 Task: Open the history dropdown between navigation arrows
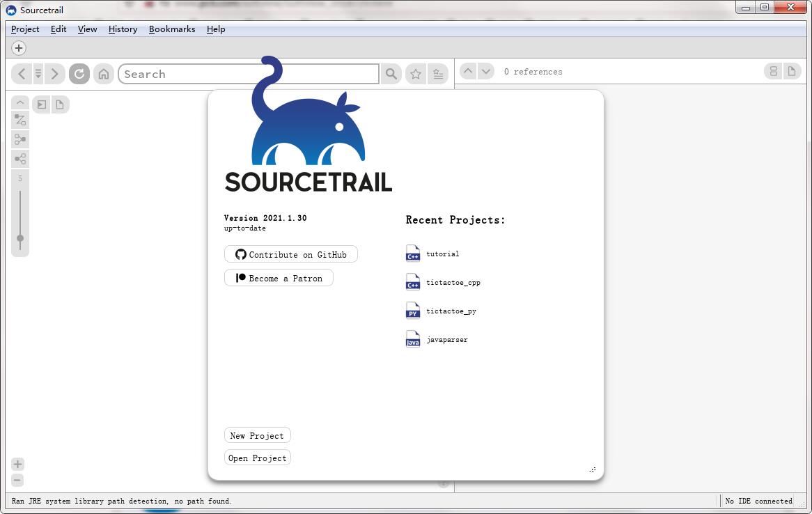coord(38,73)
